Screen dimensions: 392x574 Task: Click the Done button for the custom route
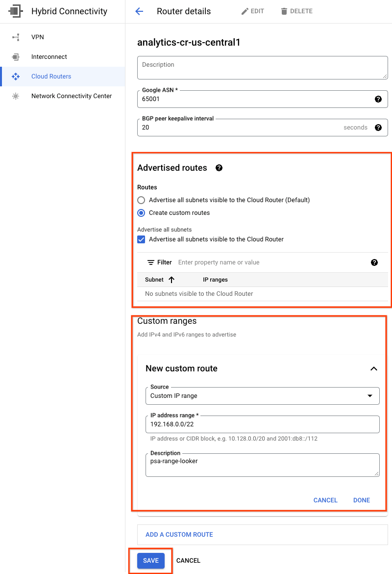362,500
